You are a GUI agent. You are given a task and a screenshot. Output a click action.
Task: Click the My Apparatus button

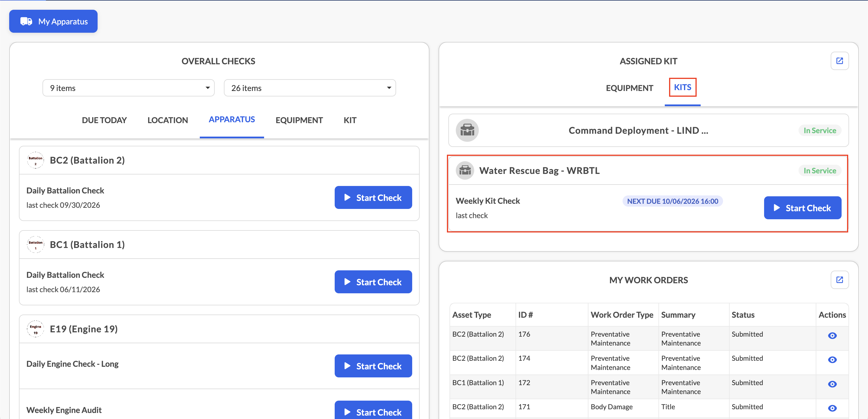click(x=53, y=21)
